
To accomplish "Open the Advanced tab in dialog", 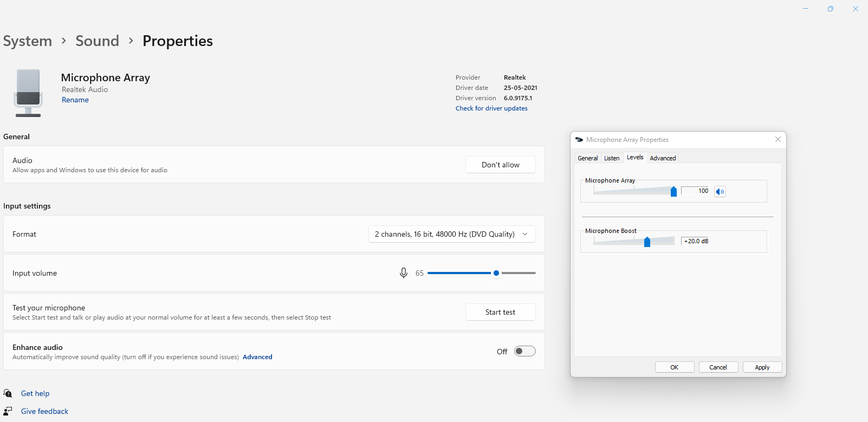I will pyautogui.click(x=663, y=158).
